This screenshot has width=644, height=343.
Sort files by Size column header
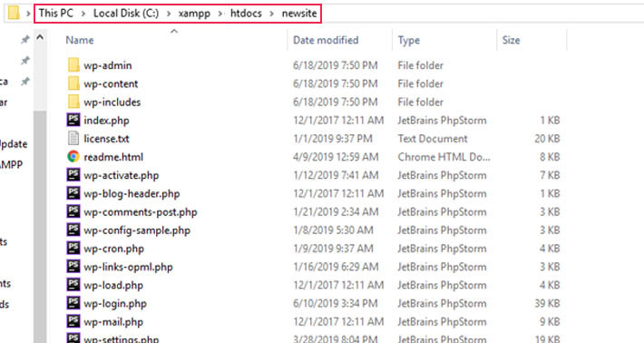click(x=511, y=40)
